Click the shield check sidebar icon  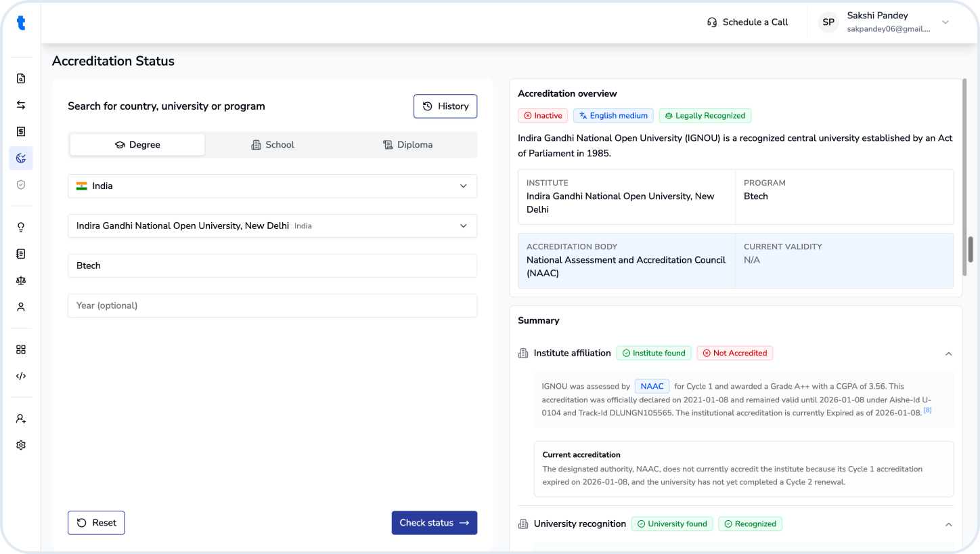pyautogui.click(x=21, y=184)
